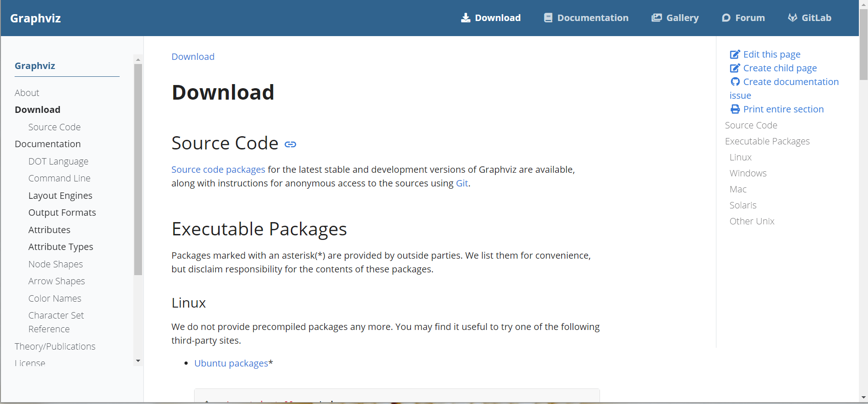Open the Source code packages link
This screenshot has height=404, width=868.
tap(218, 170)
